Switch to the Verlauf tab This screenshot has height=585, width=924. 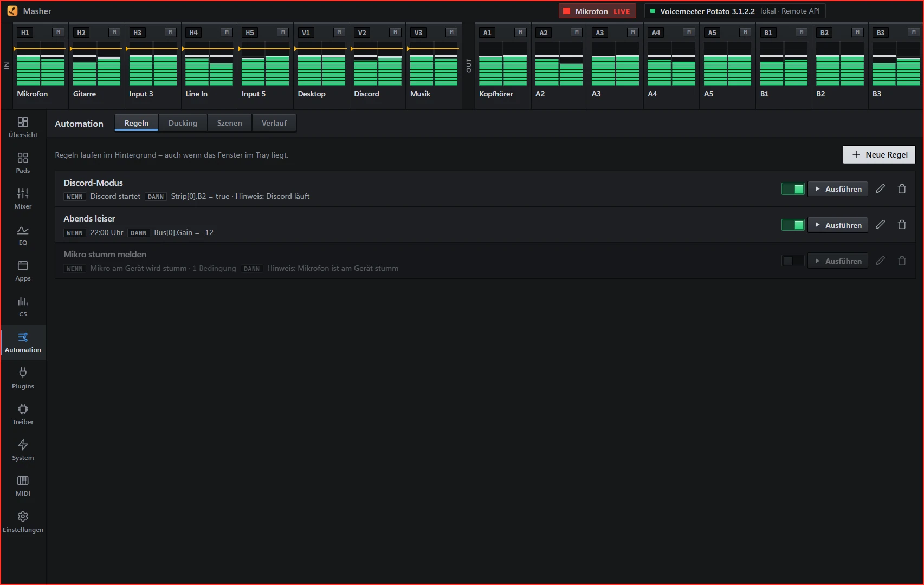(274, 123)
